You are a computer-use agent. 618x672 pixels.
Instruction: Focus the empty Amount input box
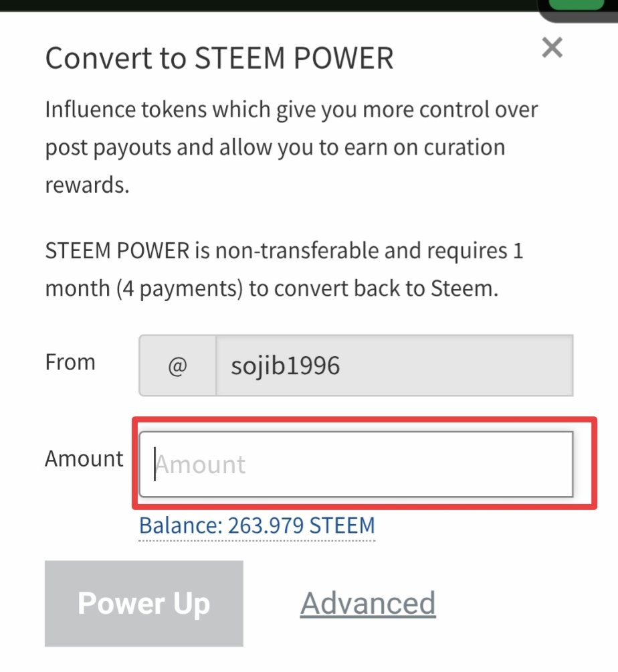pos(356,464)
